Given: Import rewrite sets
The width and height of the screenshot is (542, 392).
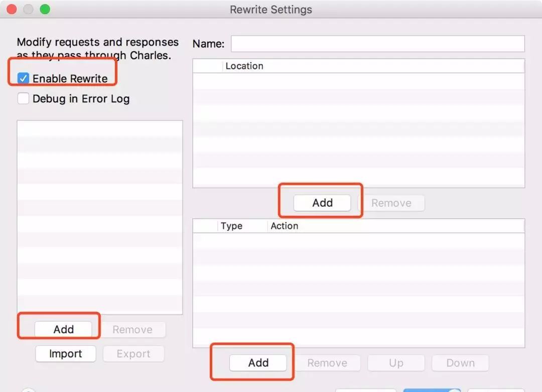Looking at the screenshot, I should click(x=65, y=354).
